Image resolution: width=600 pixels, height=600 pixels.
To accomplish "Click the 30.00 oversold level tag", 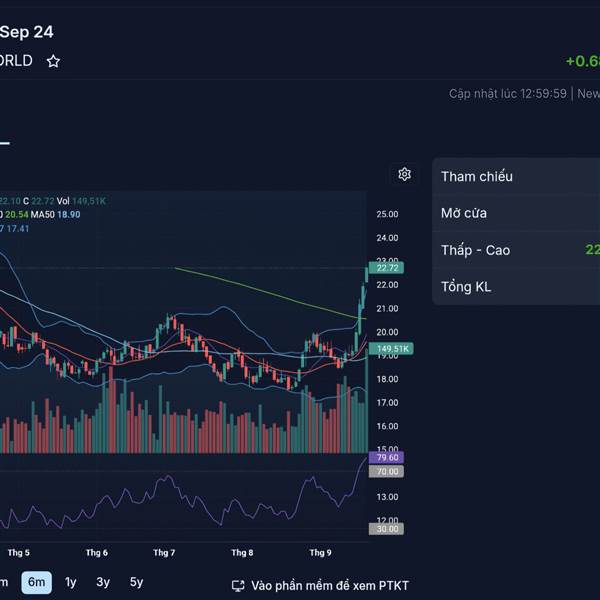I will click(x=387, y=529).
